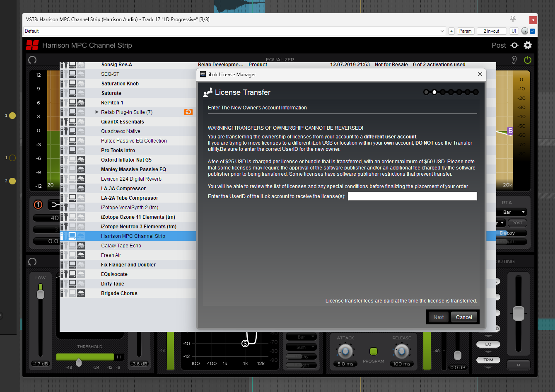Close the iLok License Manager dialog
555x392 pixels.
[480, 74]
